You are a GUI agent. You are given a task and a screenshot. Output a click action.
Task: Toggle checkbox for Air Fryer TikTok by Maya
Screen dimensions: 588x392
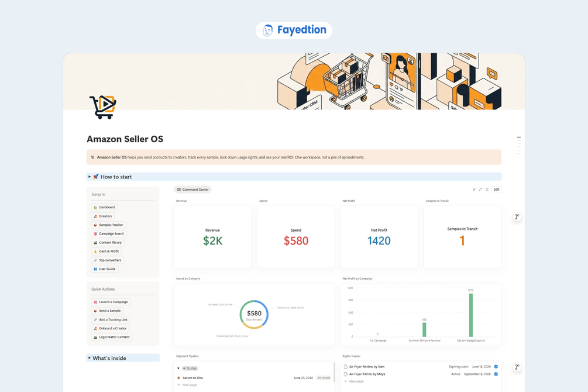tap(496, 374)
